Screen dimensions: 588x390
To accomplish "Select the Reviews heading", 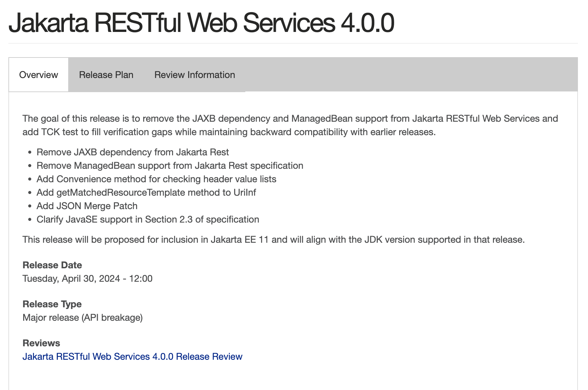I will tap(41, 343).
